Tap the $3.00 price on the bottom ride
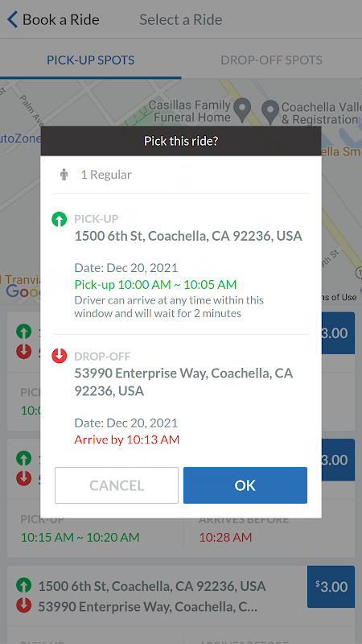 [331, 587]
